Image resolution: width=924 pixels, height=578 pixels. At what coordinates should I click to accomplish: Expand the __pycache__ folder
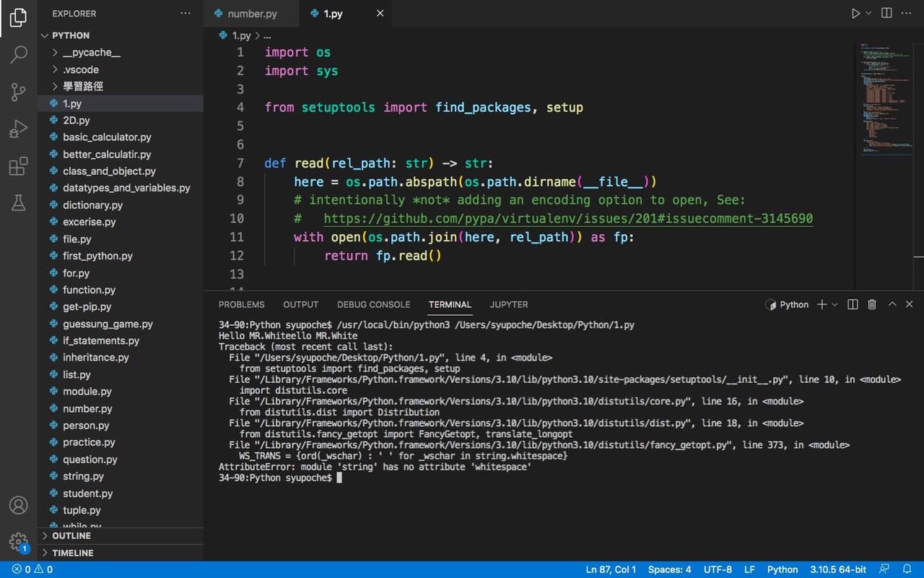(91, 53)
